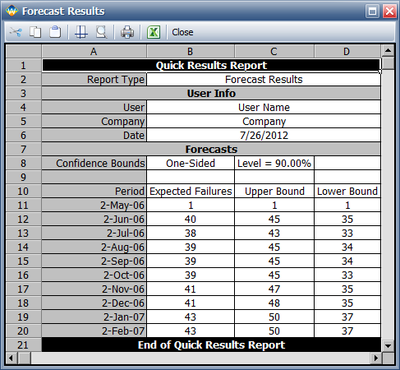Screen dimensions: 400x370
Task: Click the 'Company' value cell in column B
Action: [x=263, y=121]
